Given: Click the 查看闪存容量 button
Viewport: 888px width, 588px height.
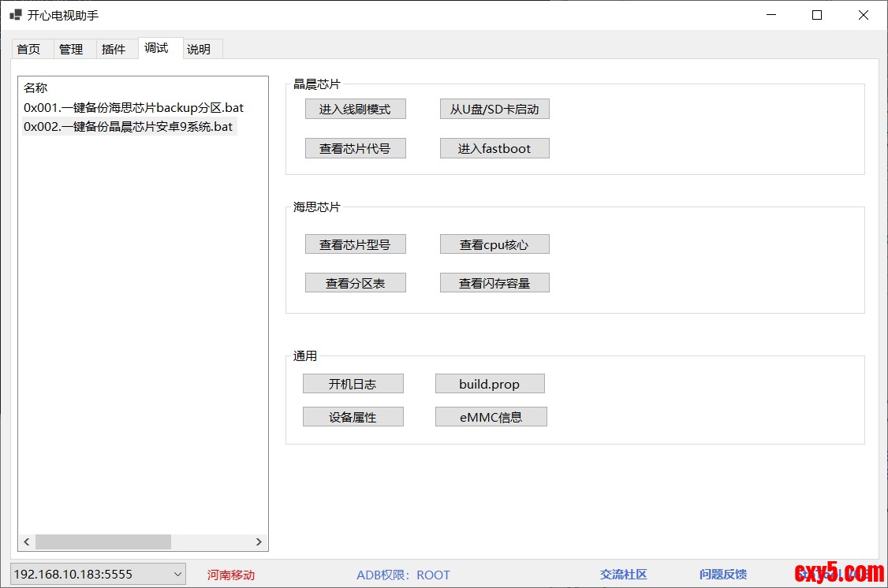Looking at the screenshot, I should pos(494,283).
